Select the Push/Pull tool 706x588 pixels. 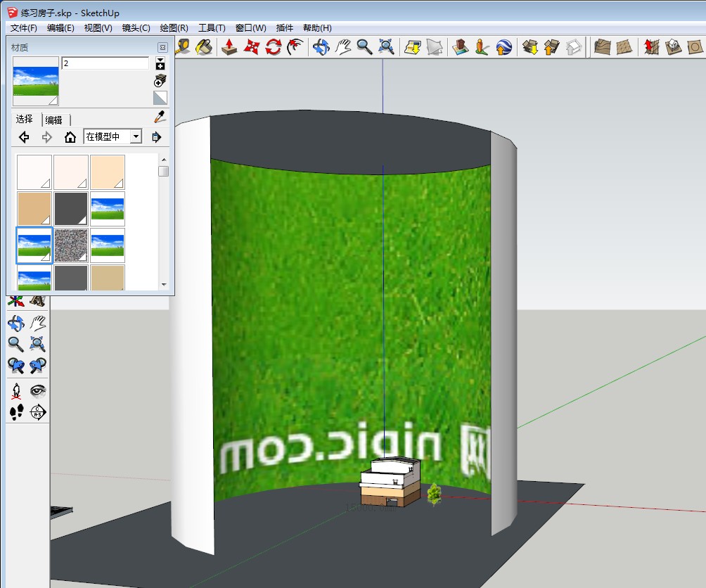pos(230,47)
